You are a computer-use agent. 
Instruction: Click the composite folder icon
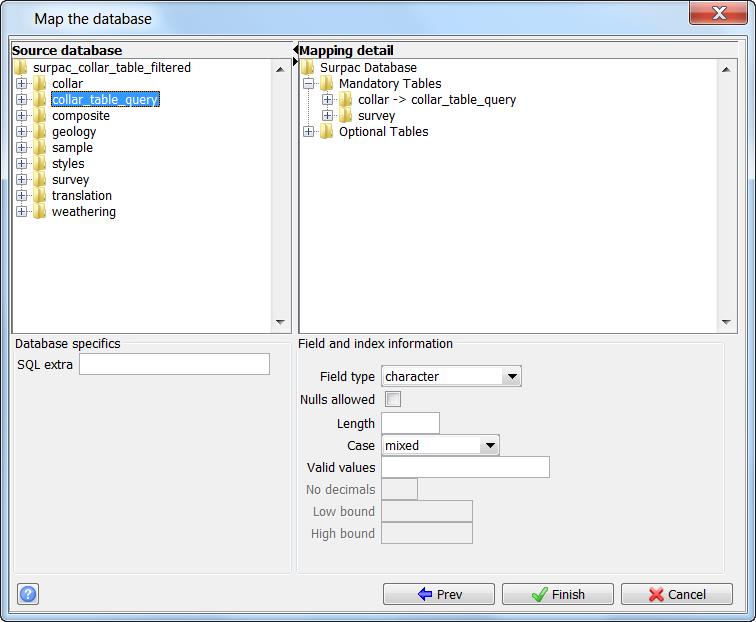tap(40, 116)
